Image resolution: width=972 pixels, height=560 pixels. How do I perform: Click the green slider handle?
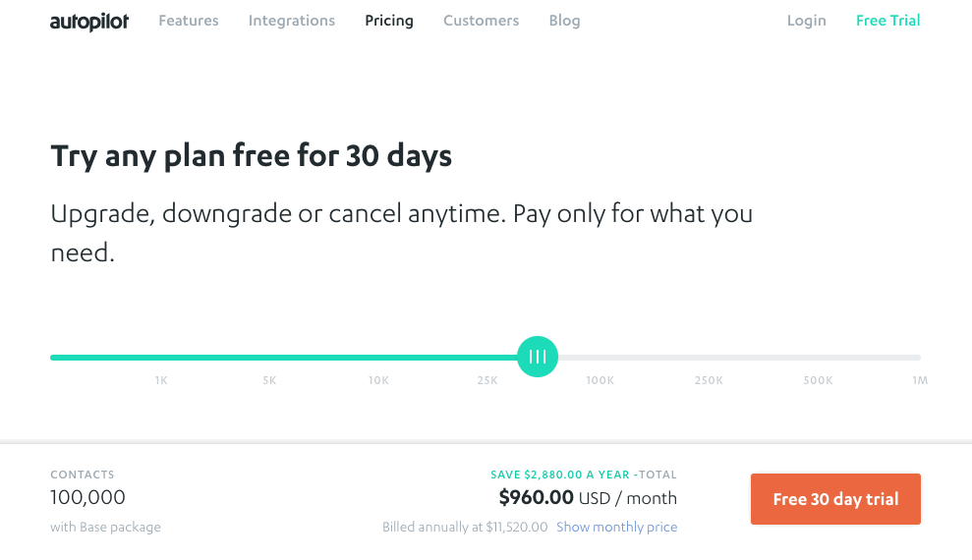coord(538,357)
